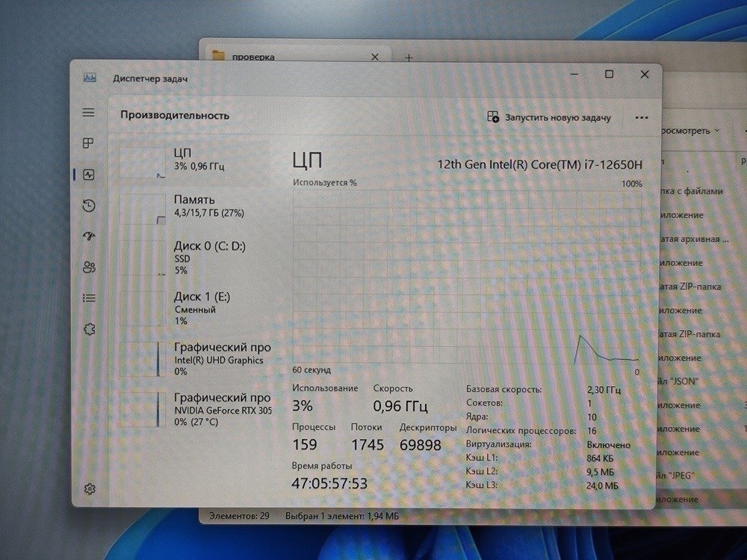Open the Users page icon
747x560 pixels.
89,267
